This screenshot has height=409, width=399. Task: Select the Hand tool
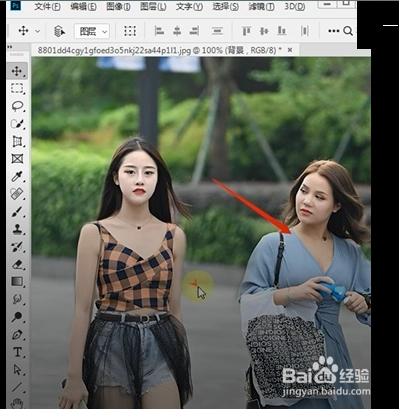pyautogui.click(x=17, y=403)
